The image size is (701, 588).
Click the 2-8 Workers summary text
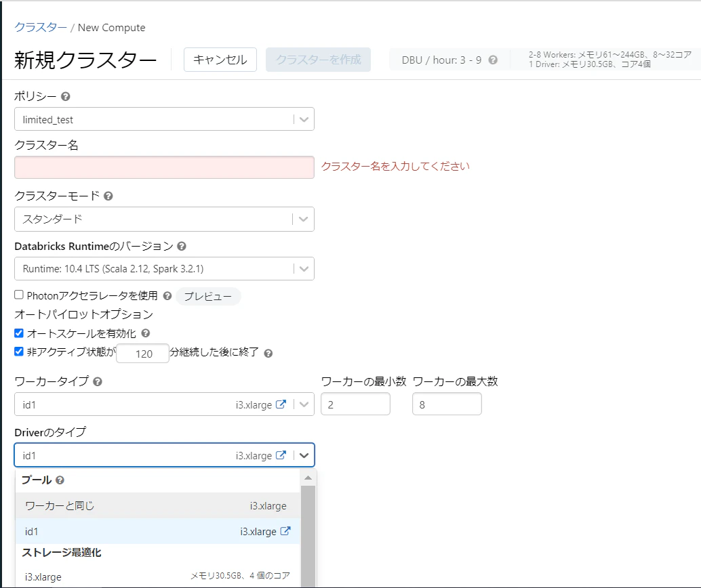610,54
